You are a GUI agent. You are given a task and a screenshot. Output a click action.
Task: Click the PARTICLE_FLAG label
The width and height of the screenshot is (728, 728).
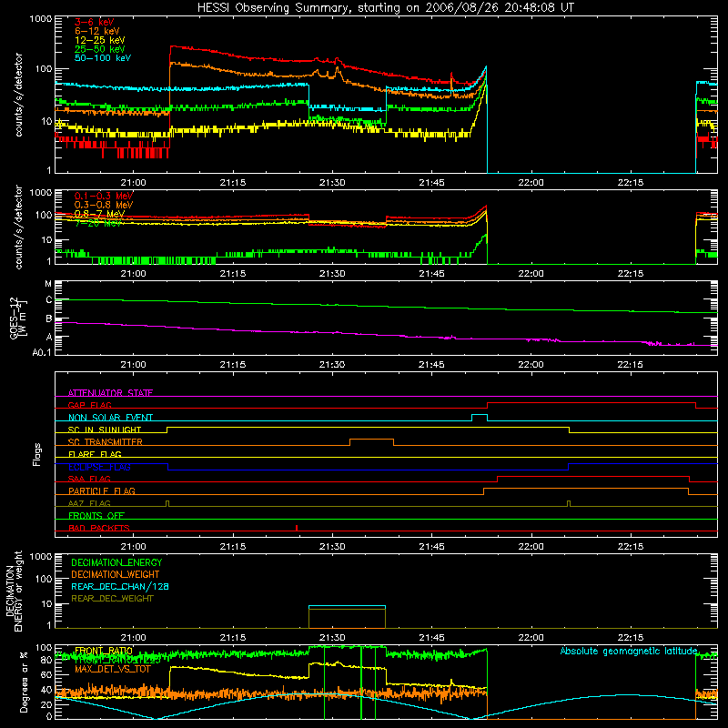[102, 490]
